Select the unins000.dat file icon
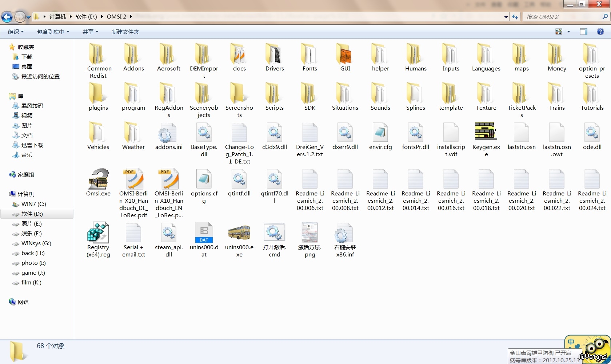The image size is (611, 364). 204,232
